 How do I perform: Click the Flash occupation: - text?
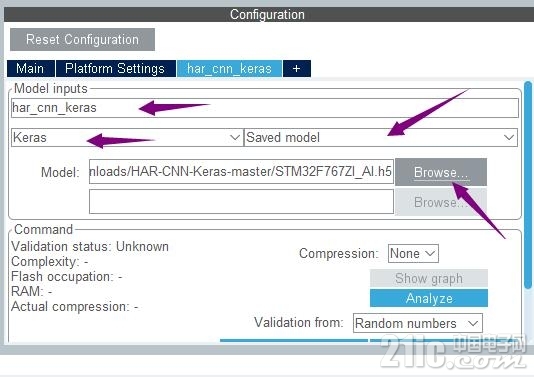(67, 277)
